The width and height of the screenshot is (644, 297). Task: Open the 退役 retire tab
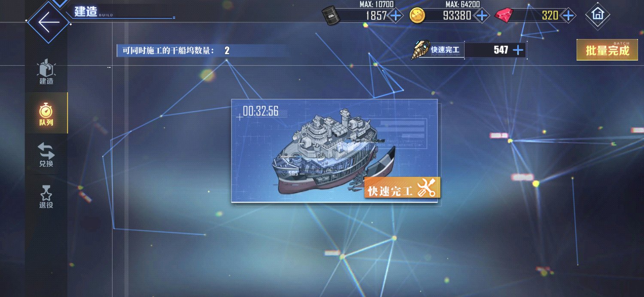click(x=46, y=197)
